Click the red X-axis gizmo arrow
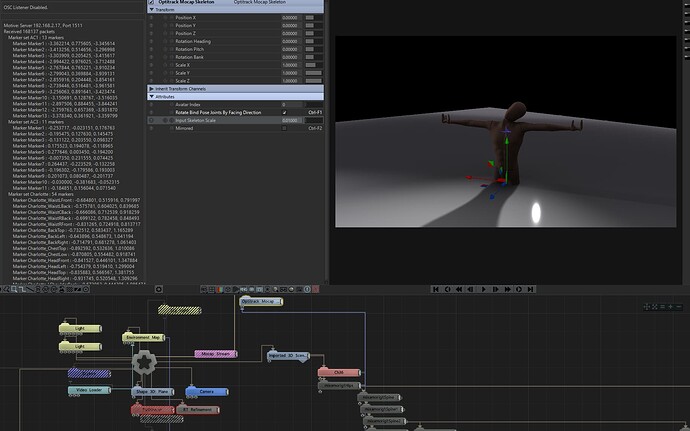 click(x=469, y=178)
